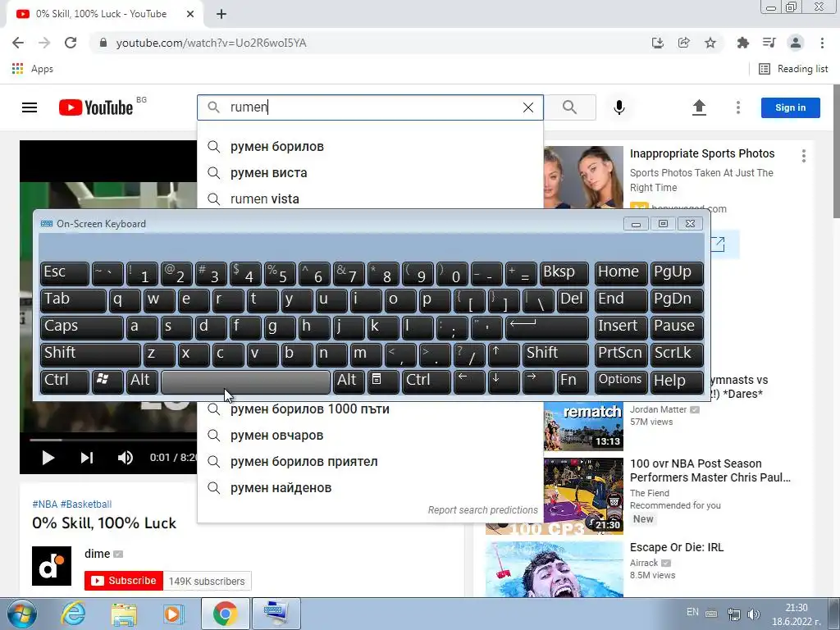Select suggestion румен виста

(370, 172)
